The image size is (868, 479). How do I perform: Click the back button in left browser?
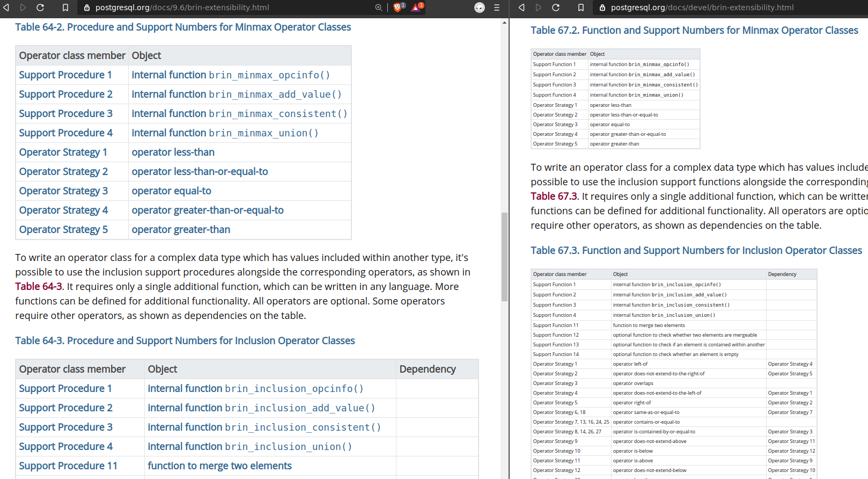pyautogui.click(x=6, y=8)
